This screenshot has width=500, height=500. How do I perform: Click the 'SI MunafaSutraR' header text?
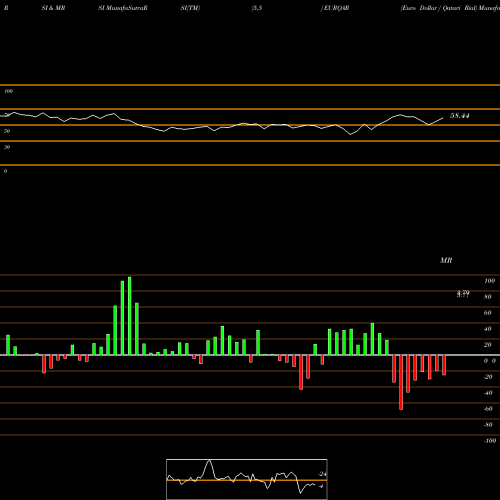click(x=123, y=8)
